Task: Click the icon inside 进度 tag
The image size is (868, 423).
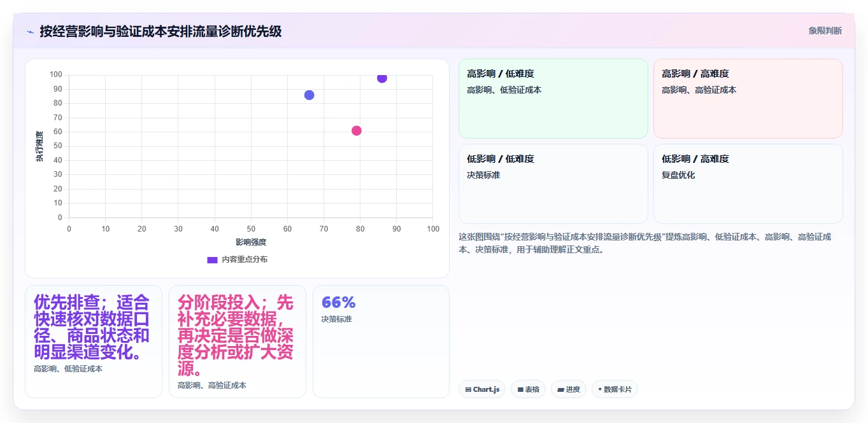Action: click(x=561, y=389)
